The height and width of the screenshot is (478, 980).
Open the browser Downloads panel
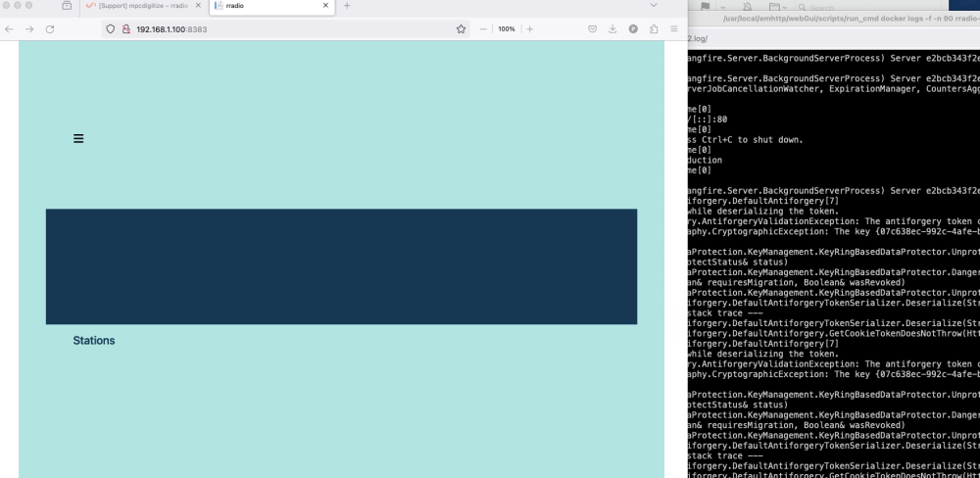pyautogui.click(x=612, y=28)
